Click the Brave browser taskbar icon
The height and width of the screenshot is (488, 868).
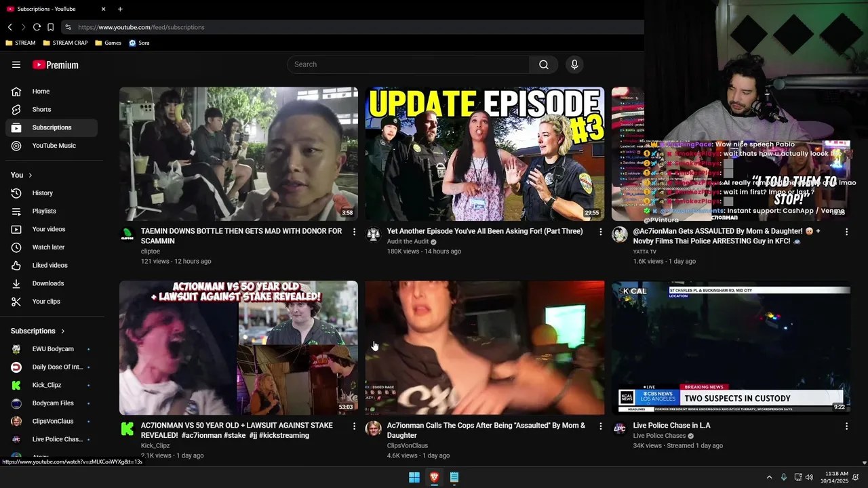(x=435, y=477)
